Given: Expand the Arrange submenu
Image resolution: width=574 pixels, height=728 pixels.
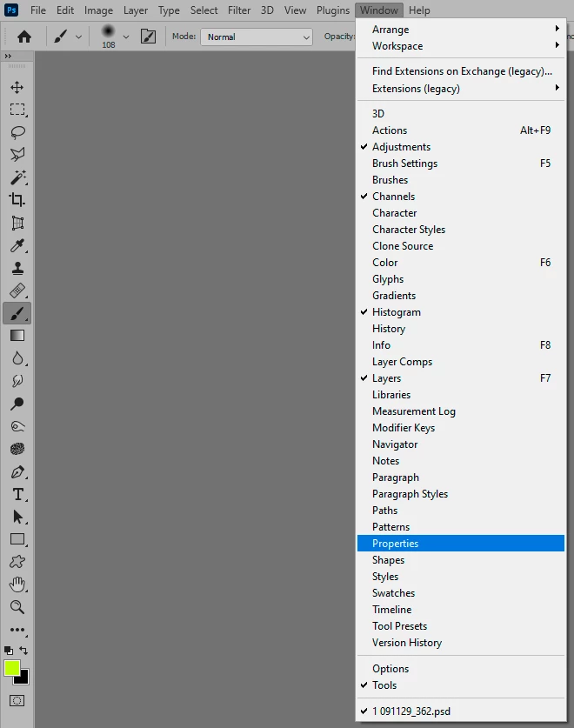Looking at the screenshot, I should (x=461, y=30).
